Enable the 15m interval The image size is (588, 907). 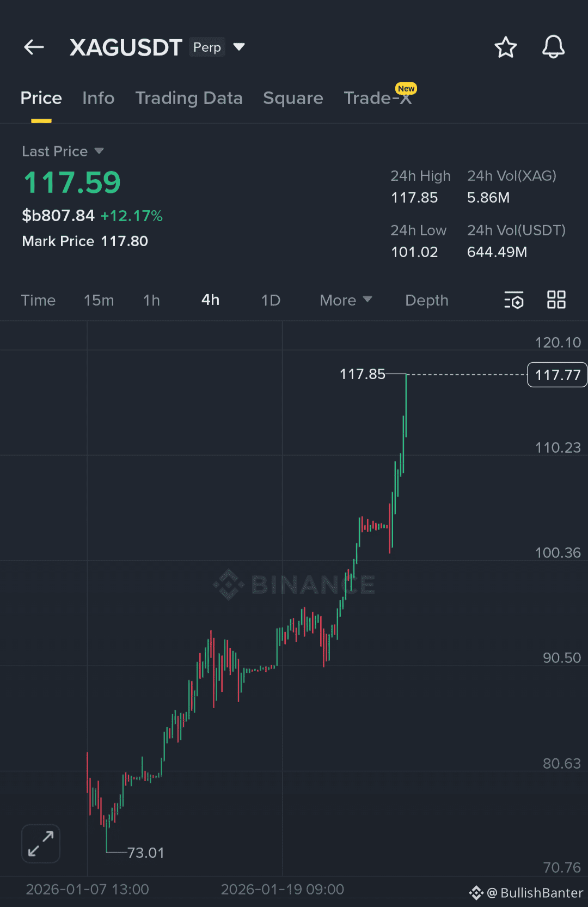[x=99, y=300]
